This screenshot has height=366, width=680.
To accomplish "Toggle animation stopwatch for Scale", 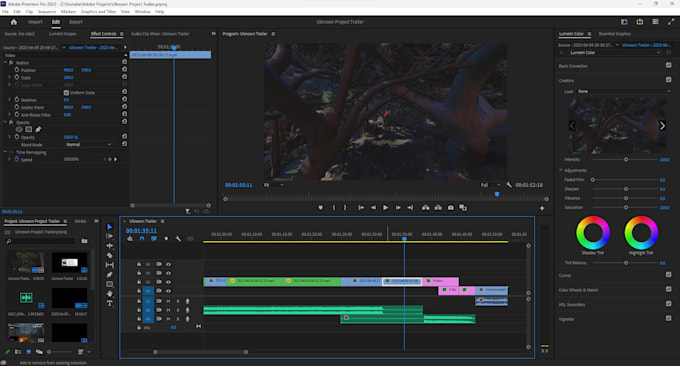I will click(x=17, y=77).
